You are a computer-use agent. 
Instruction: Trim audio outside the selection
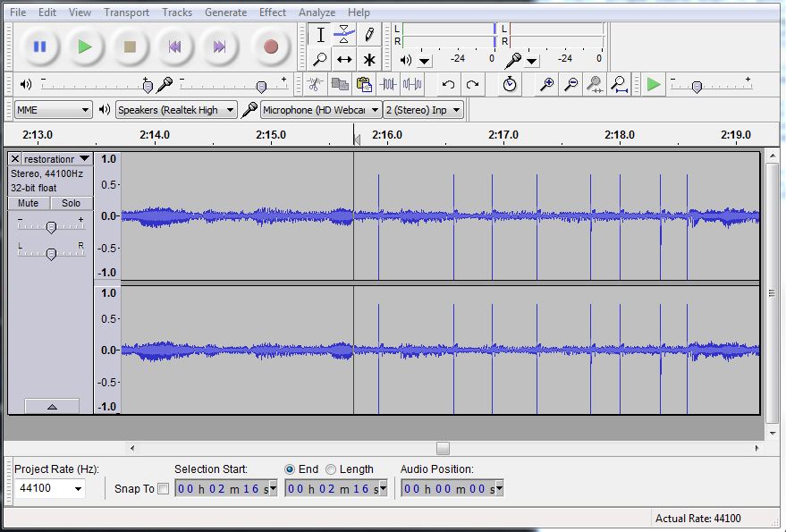(388, 84)
